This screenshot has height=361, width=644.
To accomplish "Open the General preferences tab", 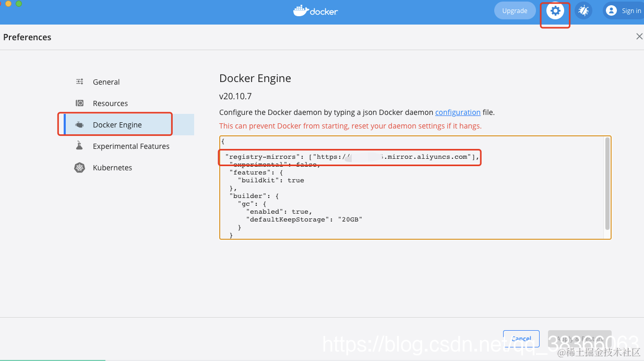I will 129,81.
